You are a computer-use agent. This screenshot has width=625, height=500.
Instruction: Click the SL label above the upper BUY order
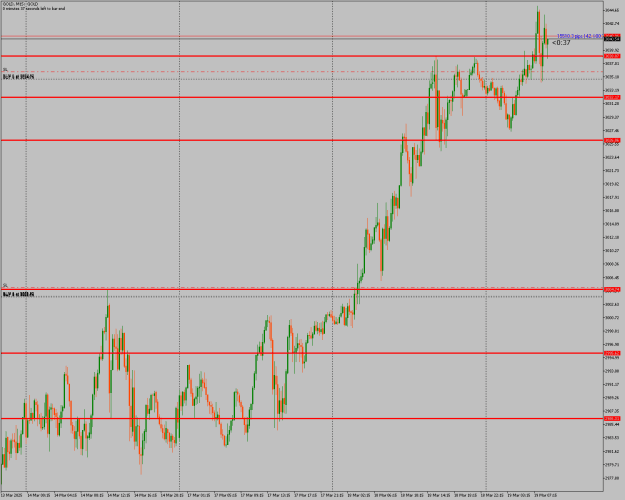coord(5,70)
